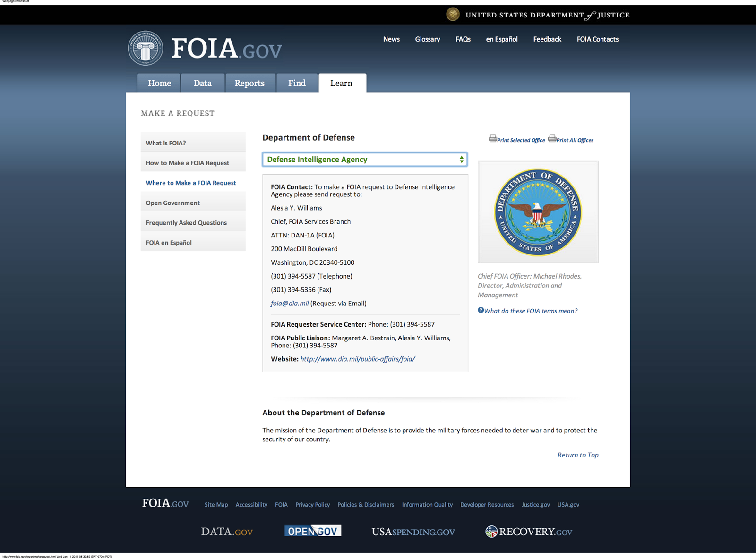Screen dimensions: 756x558
Task: Open the News link in header
Action: (391, 39)
